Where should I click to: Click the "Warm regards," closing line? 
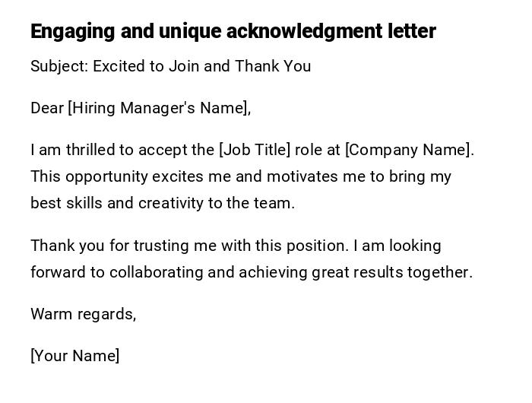(83, 314)
